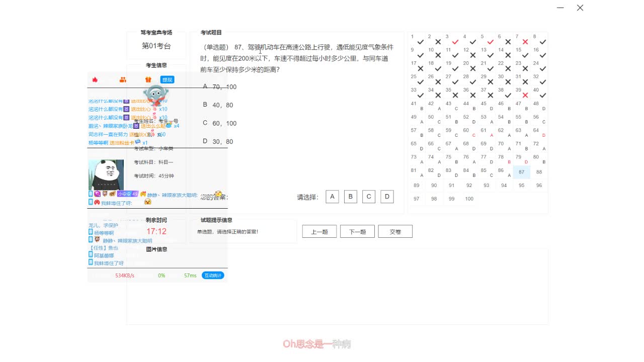The image size is (644, 362).
Task: Jump to question 1 in the grid
Action: tap(417, 39)
